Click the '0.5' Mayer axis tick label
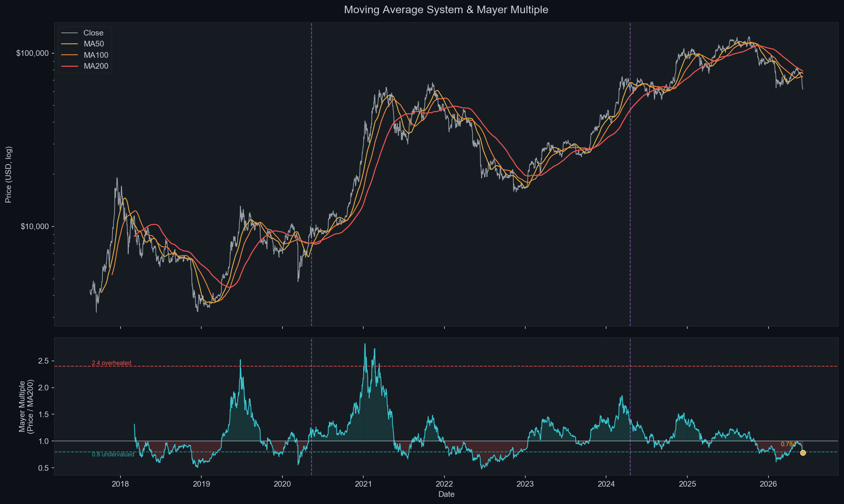 43,468
